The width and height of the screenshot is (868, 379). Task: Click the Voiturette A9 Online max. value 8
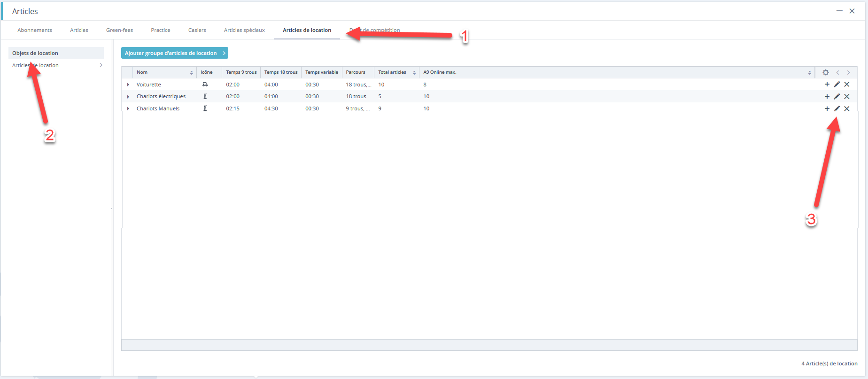[425, 85]
